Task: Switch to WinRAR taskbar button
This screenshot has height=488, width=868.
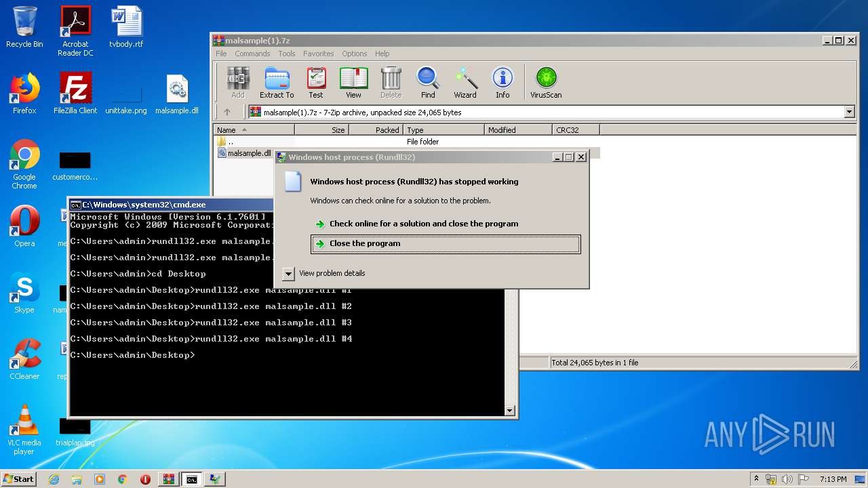Action: (x=169, y=479)
